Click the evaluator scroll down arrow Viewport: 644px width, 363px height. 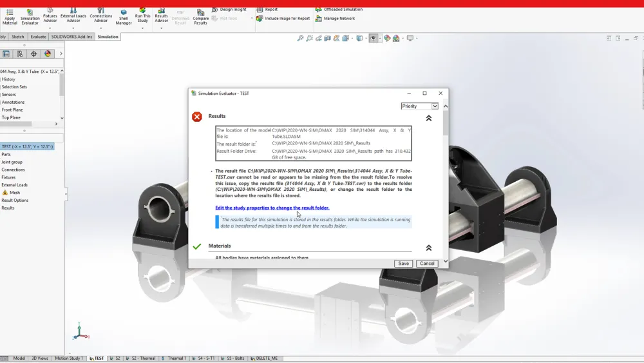[x=445, y=261]
